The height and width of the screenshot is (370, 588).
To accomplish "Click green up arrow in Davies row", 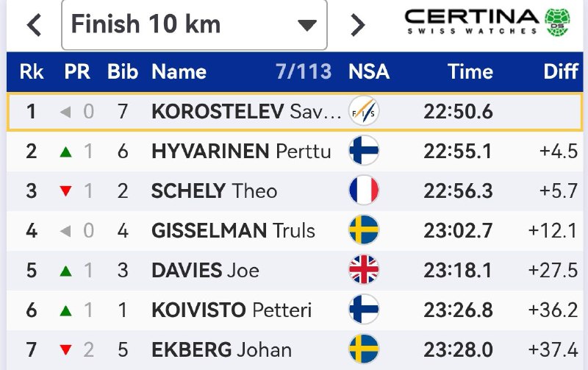I will click(x=65, y=271).
